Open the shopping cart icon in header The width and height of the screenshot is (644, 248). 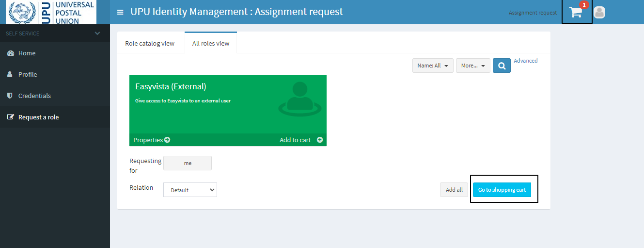(x=576, y=13)
